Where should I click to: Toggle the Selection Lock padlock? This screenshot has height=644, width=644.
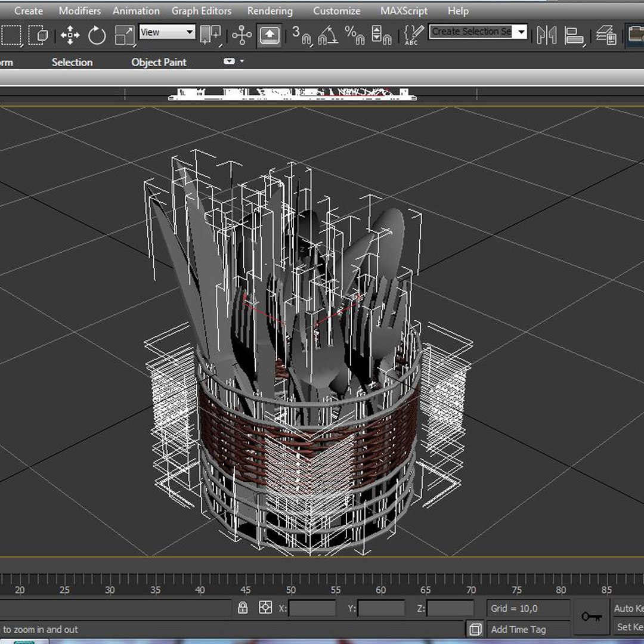point(243,608)
